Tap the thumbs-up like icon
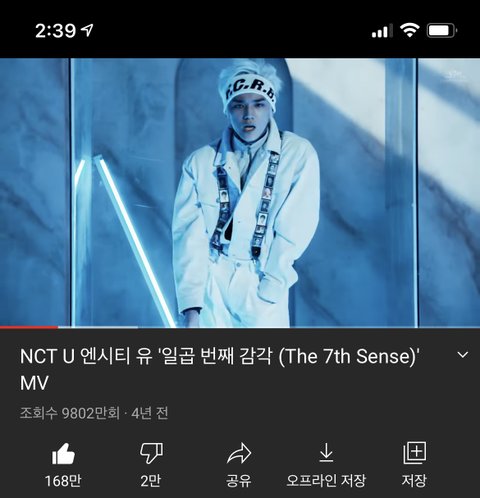480x498 pixels. (x=63, y=453)
